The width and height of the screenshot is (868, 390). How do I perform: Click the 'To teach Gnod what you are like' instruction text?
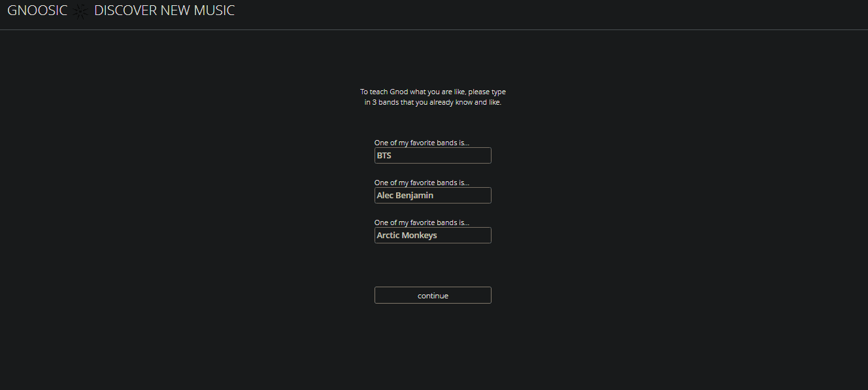(433, 97)
